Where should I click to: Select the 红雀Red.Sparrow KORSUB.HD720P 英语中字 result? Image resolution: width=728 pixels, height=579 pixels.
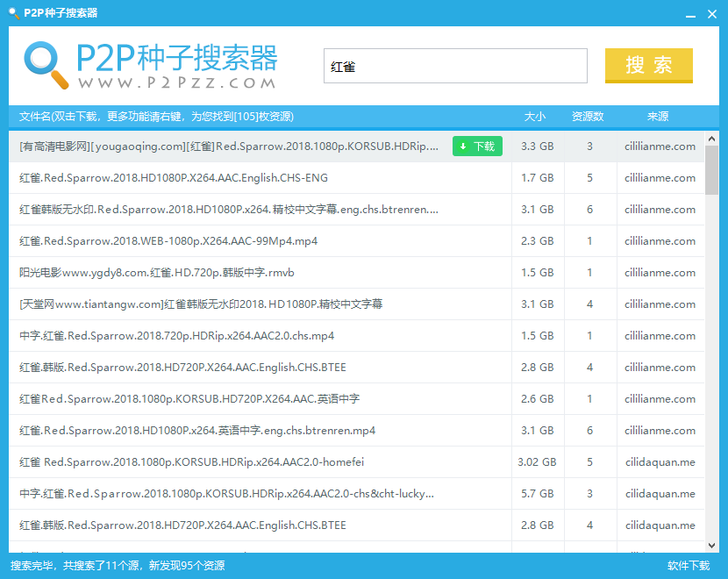pos(357,399)
